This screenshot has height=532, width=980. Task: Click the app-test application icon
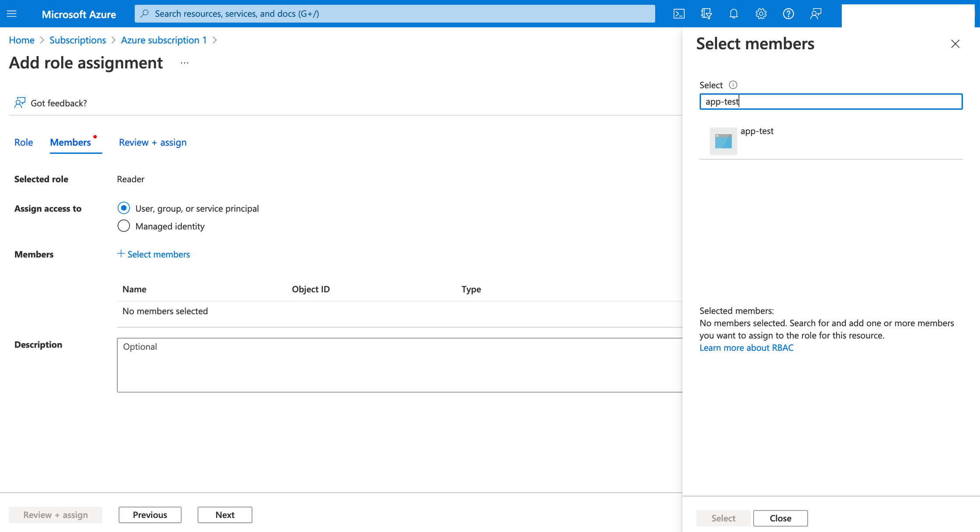tap(723, 141)
